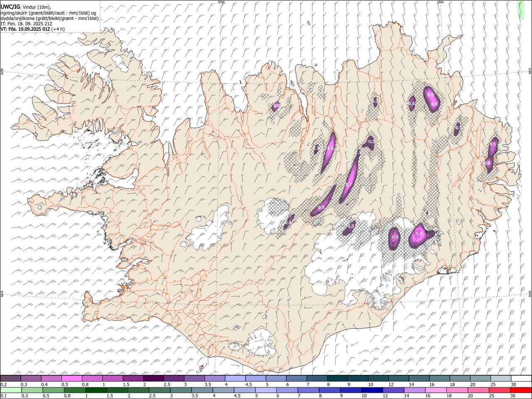This screenshot has width=532, height=399.
Task: Click the dark teal upper swatch at 8
Action: coord(337,378)
